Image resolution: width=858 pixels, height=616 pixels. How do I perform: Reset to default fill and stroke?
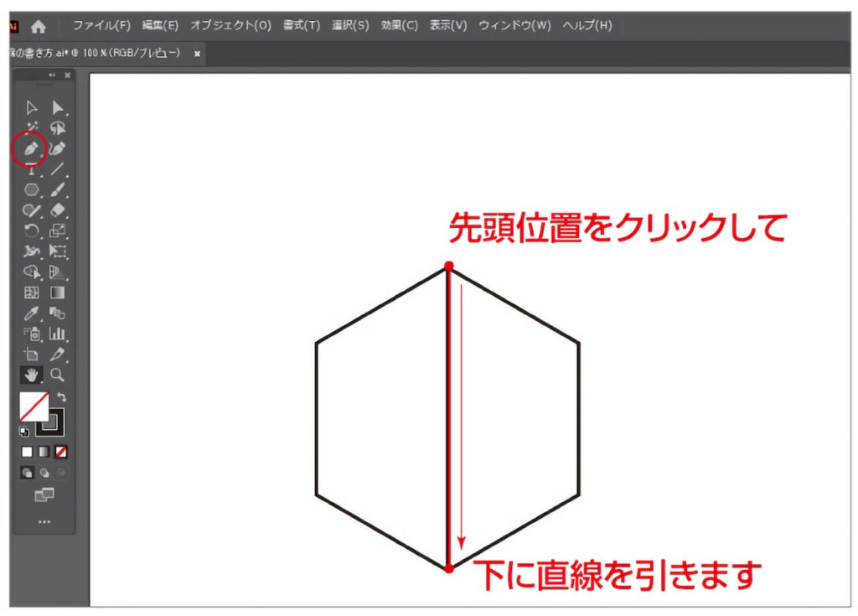(x=24, y=432)
